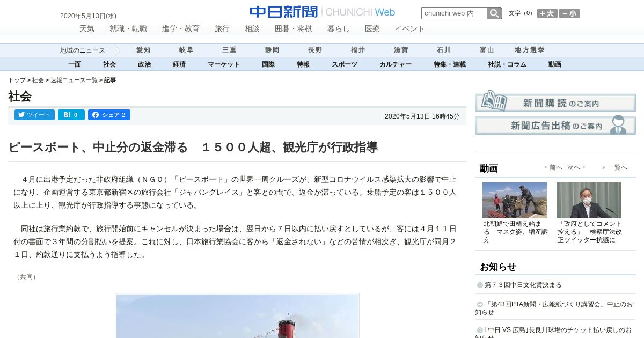
Task: Open 北朝鮮で田植え始まる video caption
Action: pos(516,232)
